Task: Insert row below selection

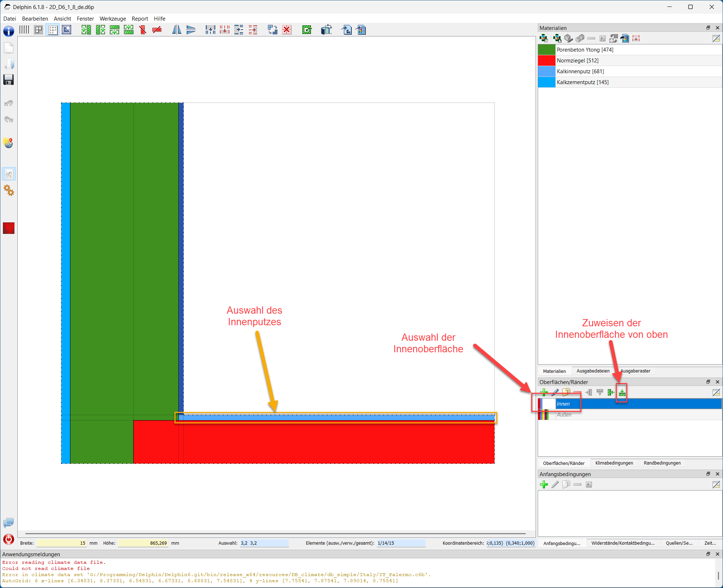Action: 114,30
